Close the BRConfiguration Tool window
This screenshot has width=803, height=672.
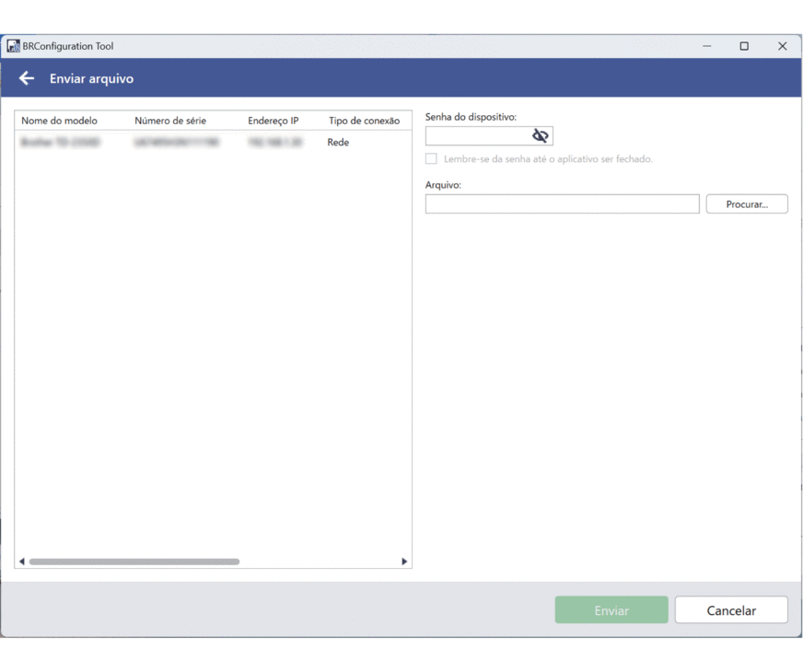782,46
